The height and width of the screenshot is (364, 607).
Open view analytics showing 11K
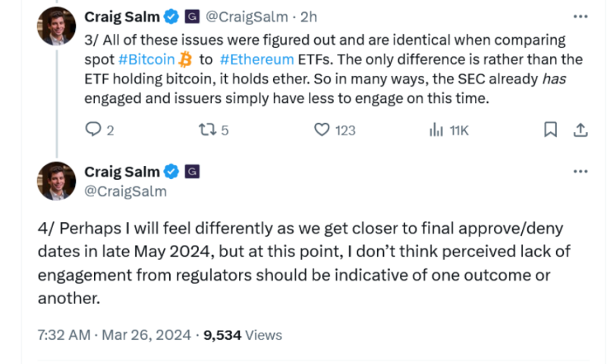pyautogui.click(x=436, y=130)
